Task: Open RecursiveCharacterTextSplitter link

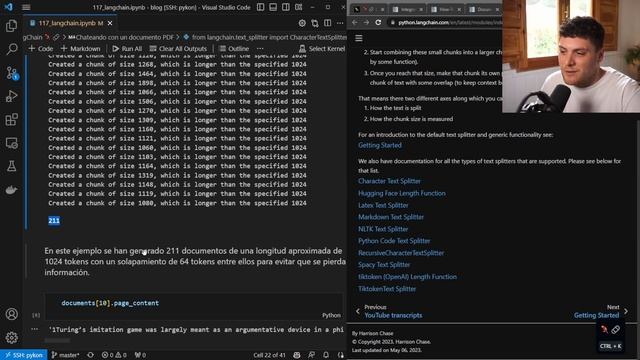Action: (401, 253)
